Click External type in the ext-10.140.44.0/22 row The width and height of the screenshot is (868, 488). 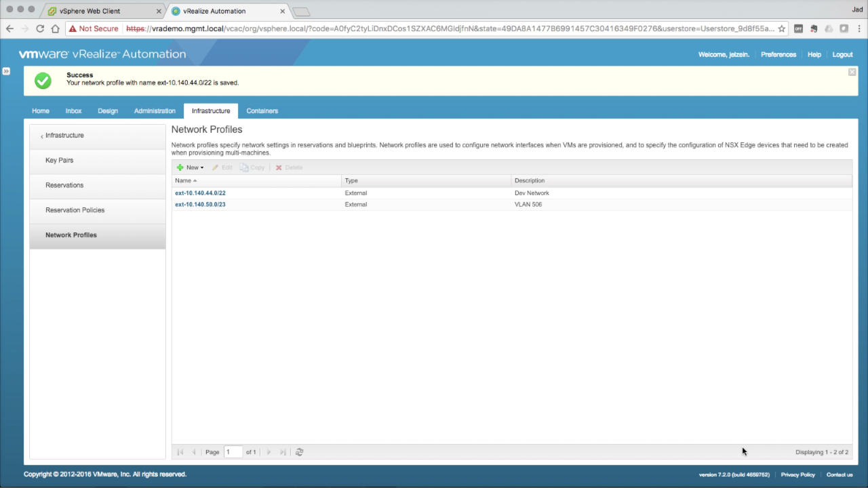[x=356, y=193]
